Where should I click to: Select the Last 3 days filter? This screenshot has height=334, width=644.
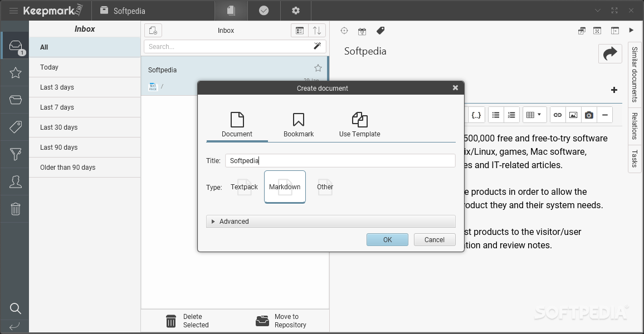tap(85, 87)
